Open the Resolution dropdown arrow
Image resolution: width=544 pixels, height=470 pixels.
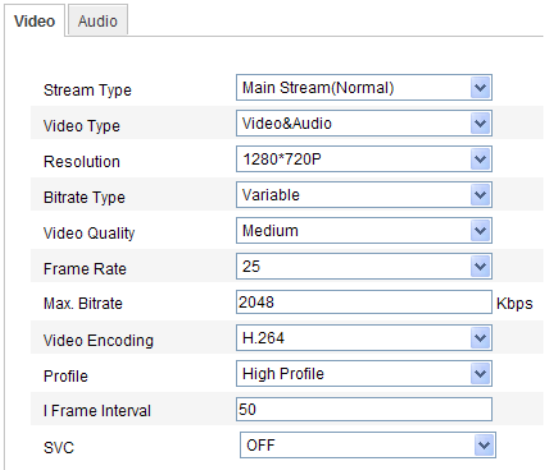(x=481, y=159)
